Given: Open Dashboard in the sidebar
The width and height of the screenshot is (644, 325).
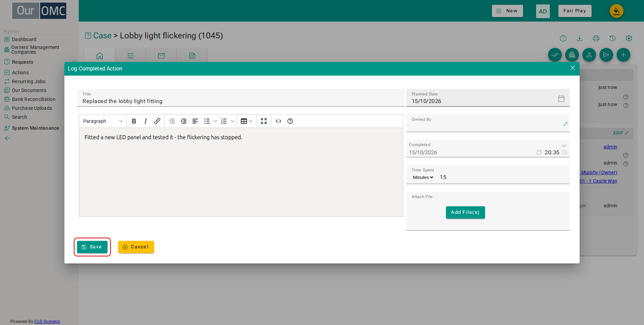Looking at the screenshot, I should [24, 39].
